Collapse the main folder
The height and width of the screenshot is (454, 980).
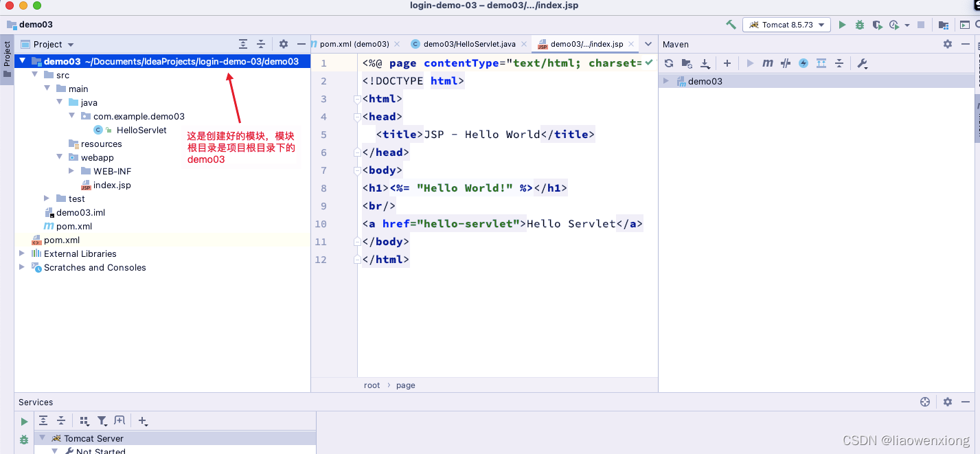47,89
